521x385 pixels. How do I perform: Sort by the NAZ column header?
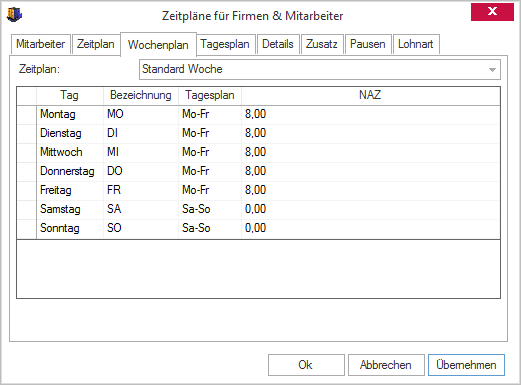pos(371,96)
